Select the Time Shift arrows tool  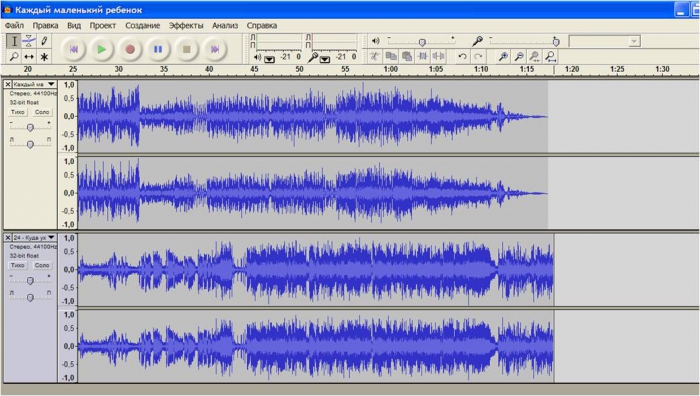29,57
